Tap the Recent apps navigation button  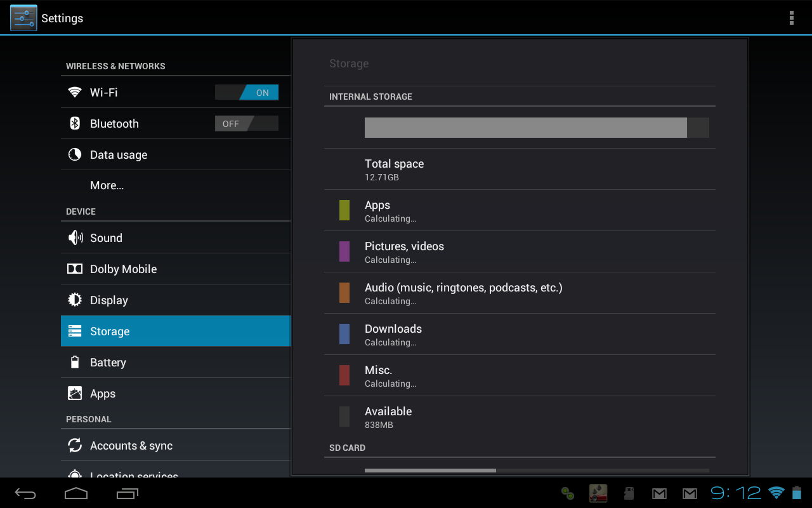[128, 493]
